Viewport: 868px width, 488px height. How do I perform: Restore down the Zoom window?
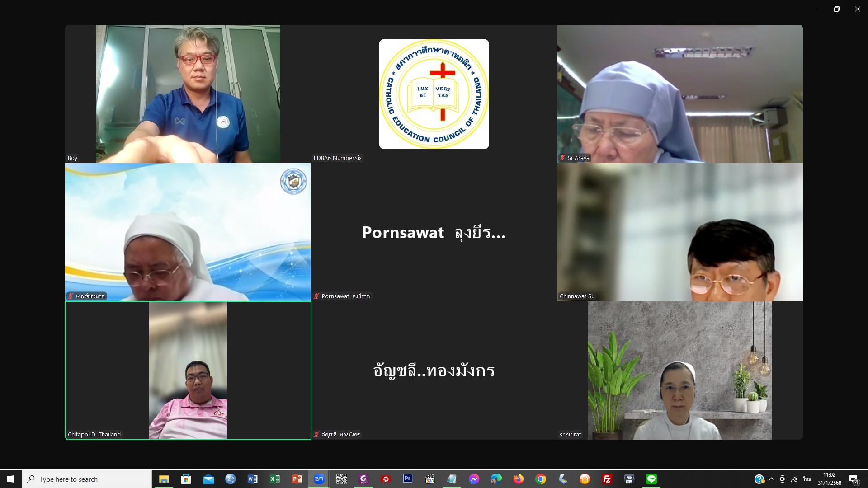(x=836, y=9)
